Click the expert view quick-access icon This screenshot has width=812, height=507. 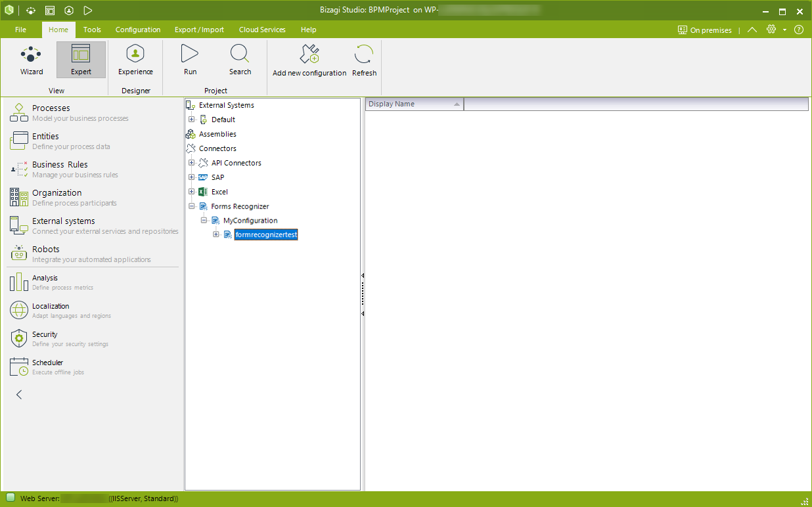tap(50, 11)
